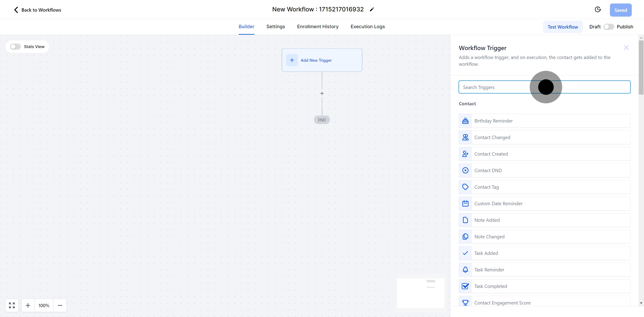The image size is (644, 317).
Task: Zoom out canvas with minus button
Action: [60, 305]
